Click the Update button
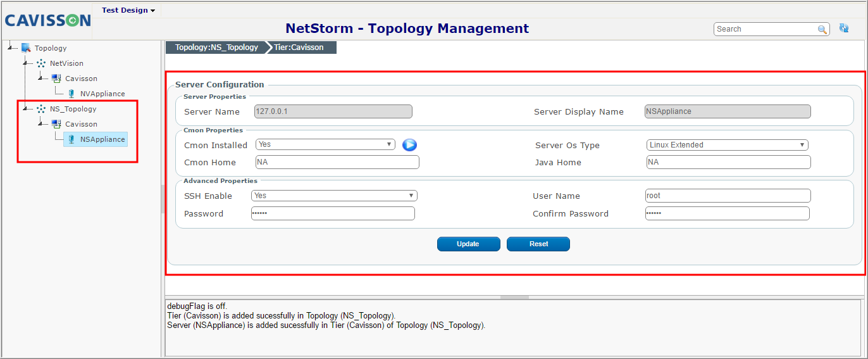868x359 pixels. [x=468, y=244]
